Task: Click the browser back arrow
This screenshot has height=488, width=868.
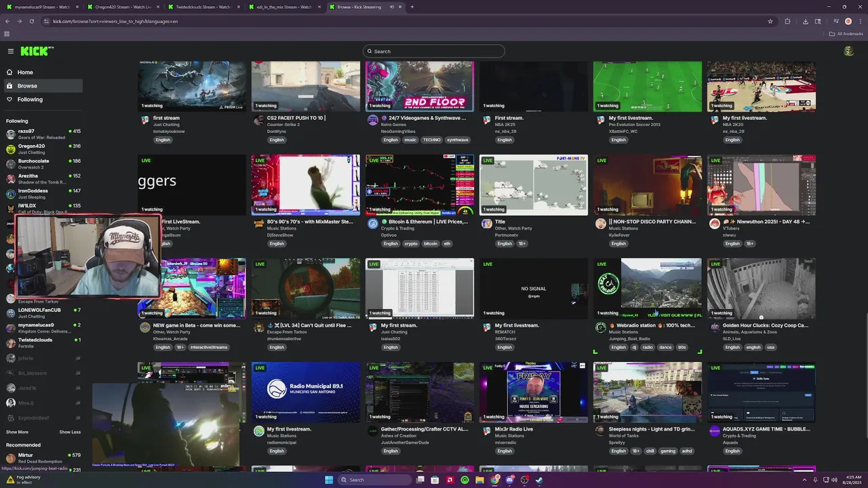Action: click(x=7, y=21)
